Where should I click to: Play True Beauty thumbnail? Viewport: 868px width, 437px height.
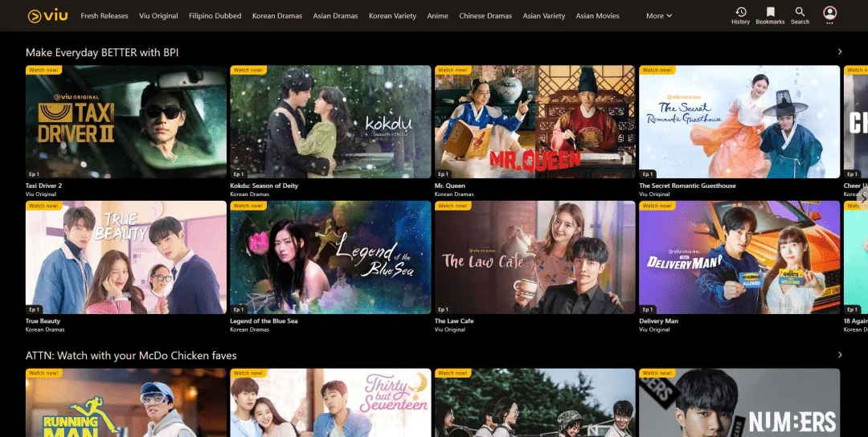126,257
